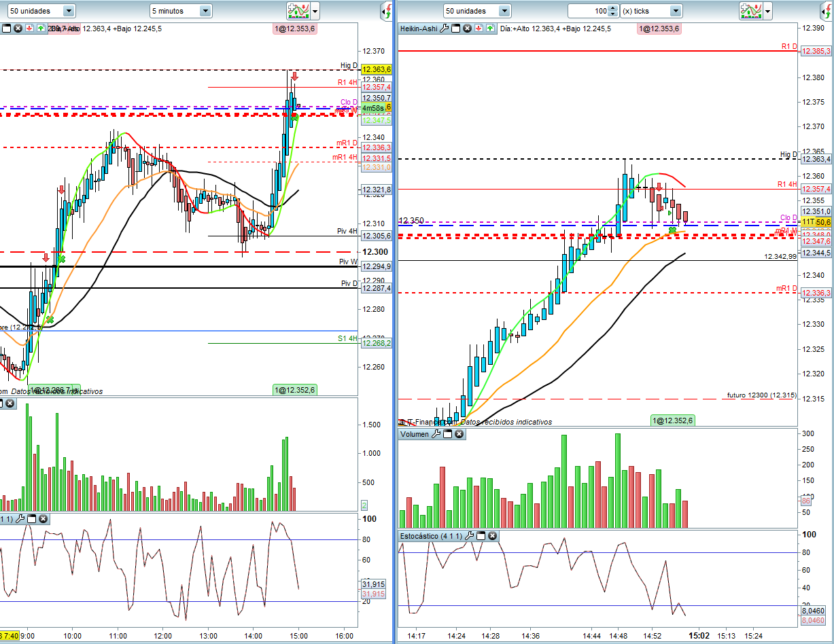Click the 'Piv D' 12.287,4 label on the left chart
This screenshot has height=644, width=834.
click(377, 288)
